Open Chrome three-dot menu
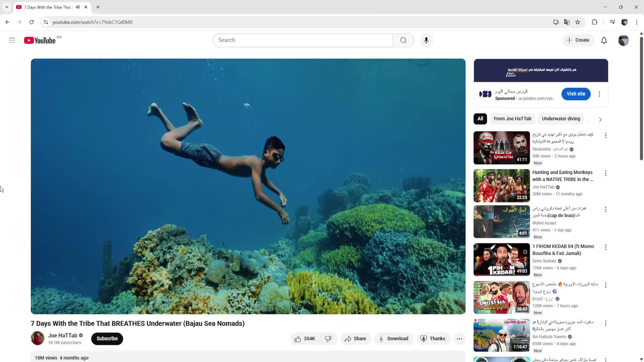644x362 pixels. tap(636, 22)
